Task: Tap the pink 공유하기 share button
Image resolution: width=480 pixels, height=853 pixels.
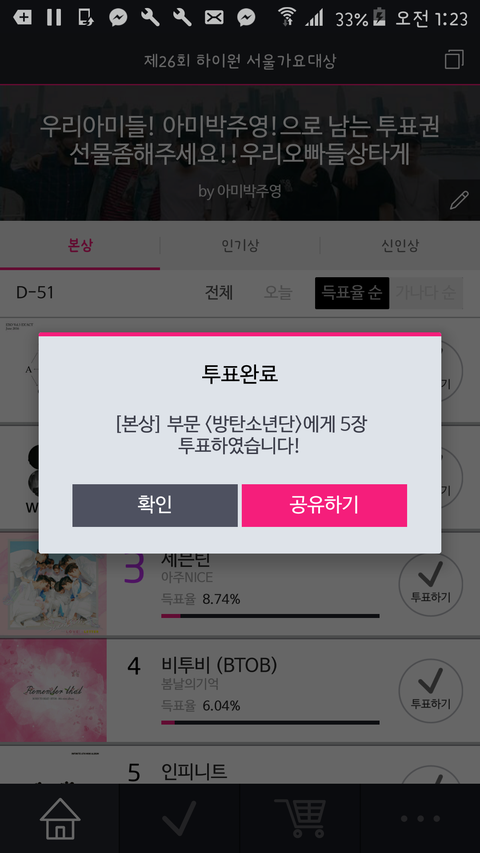Action: tap(324, 505)
